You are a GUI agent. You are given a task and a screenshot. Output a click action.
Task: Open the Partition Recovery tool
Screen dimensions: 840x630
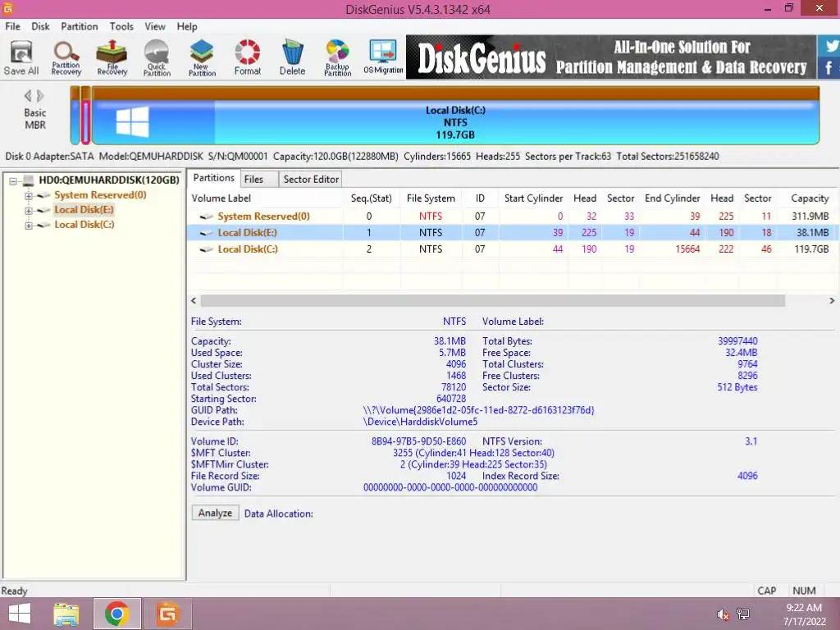point(66,57)
